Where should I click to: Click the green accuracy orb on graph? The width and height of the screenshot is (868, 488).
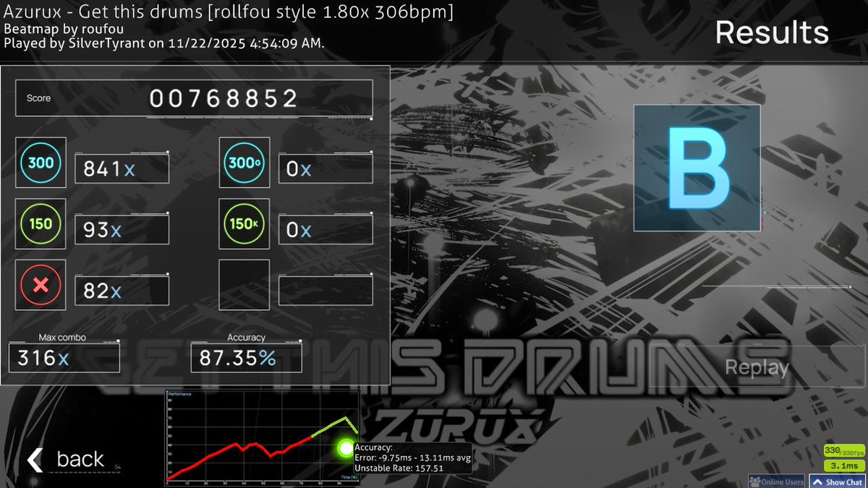coord(345,450)
